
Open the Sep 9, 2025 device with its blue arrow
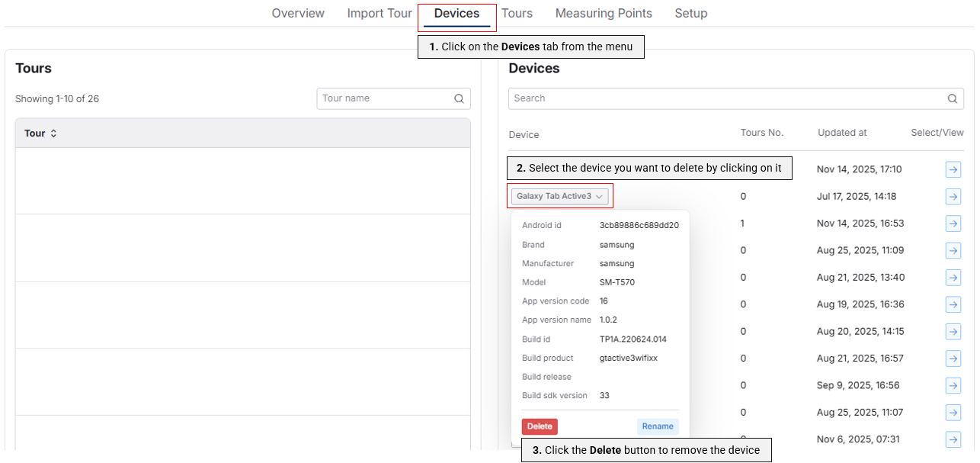point(953,385)
